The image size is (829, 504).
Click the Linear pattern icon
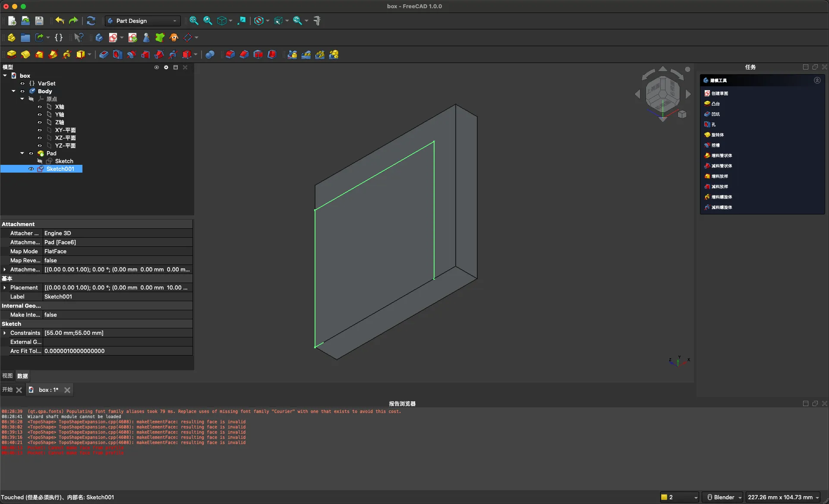(306, 54)
